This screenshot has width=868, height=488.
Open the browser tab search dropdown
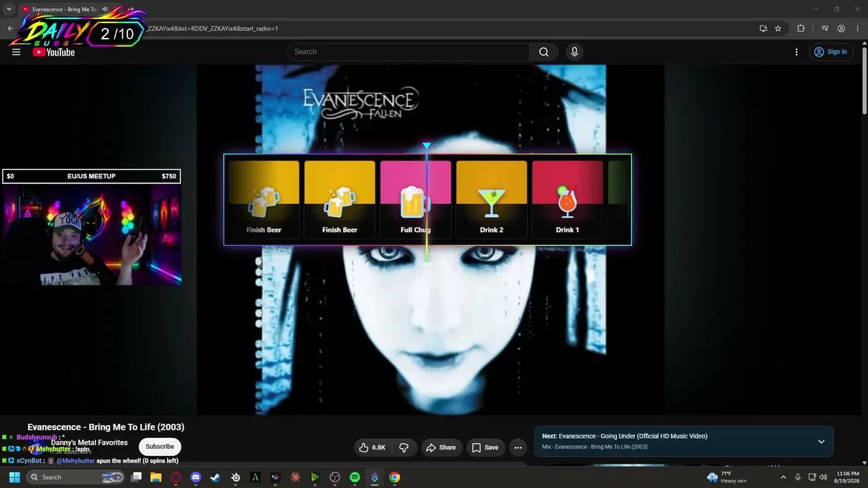click(x=9, y=9)
